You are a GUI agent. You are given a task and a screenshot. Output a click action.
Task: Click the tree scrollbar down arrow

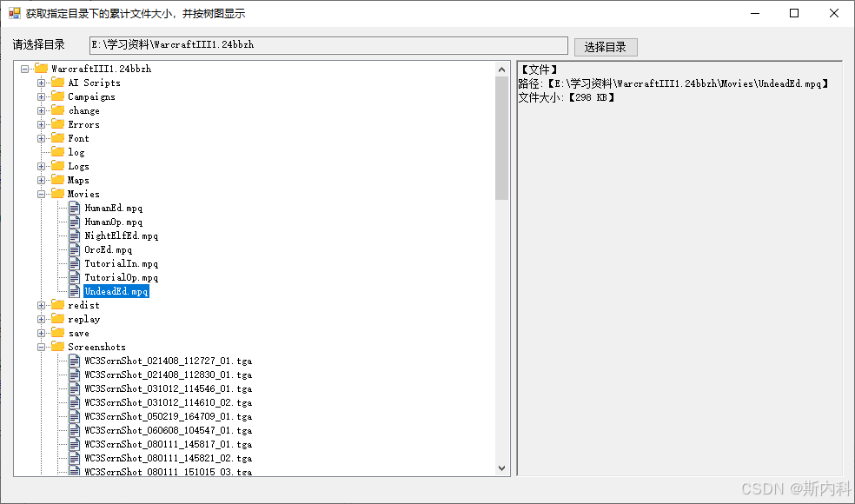click(501, 468)
